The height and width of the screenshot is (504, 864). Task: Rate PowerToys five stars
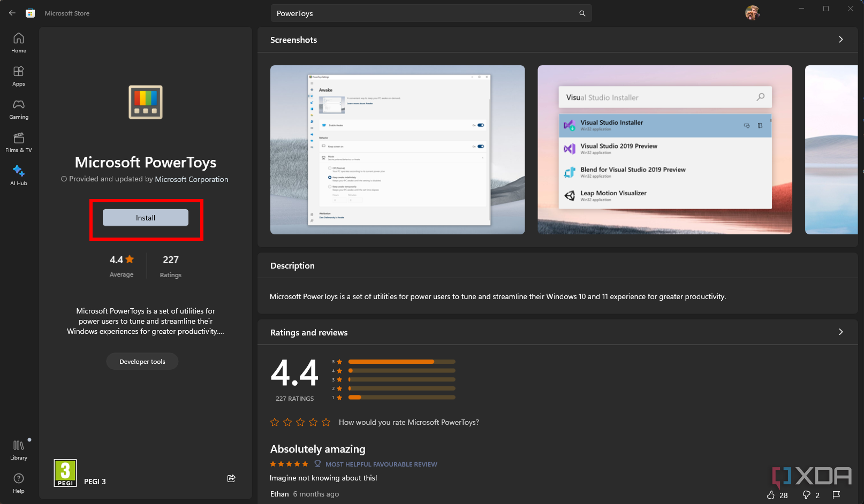pos(326,422)
